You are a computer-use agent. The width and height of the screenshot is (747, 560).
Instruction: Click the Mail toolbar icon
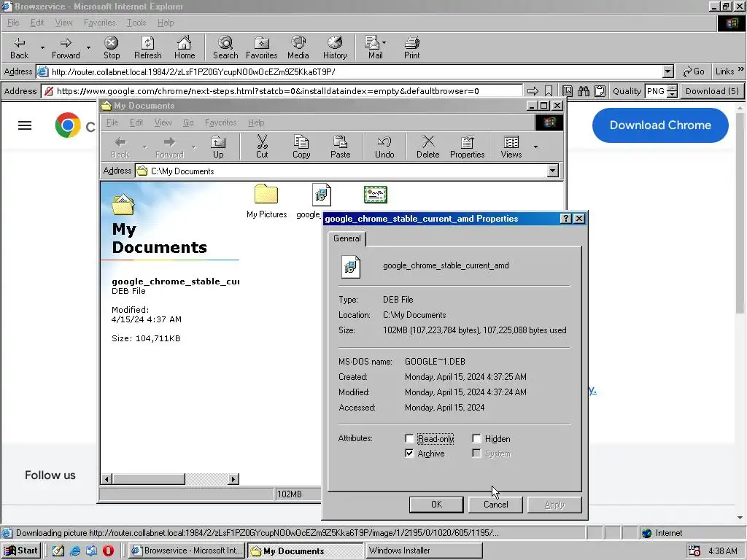coord(375,47)
